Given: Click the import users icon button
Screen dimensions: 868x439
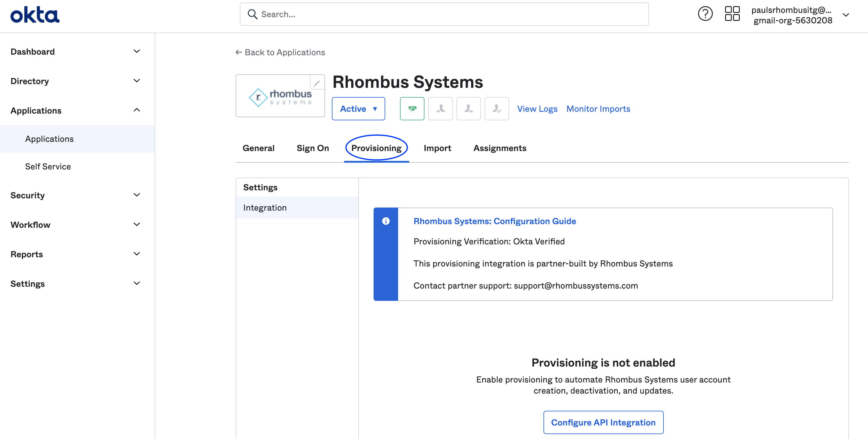Looking at the screenshot, I should coord(440,109).
